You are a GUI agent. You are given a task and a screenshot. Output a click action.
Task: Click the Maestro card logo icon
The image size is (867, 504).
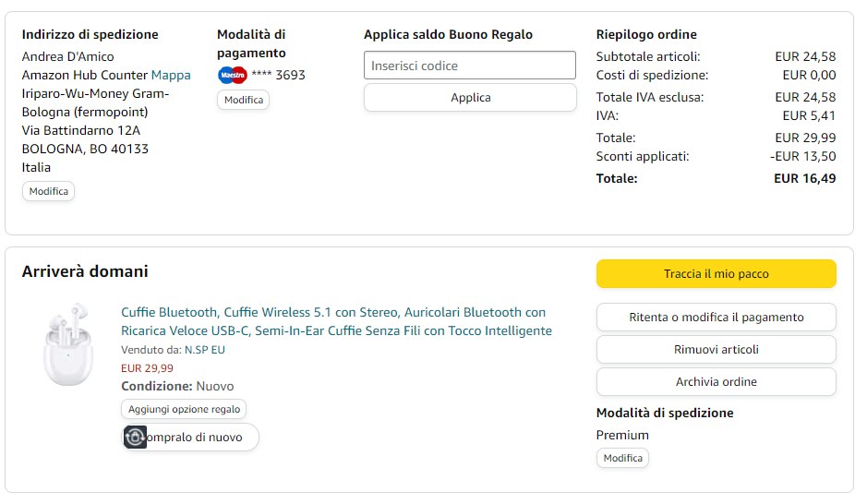pos(233,75)
